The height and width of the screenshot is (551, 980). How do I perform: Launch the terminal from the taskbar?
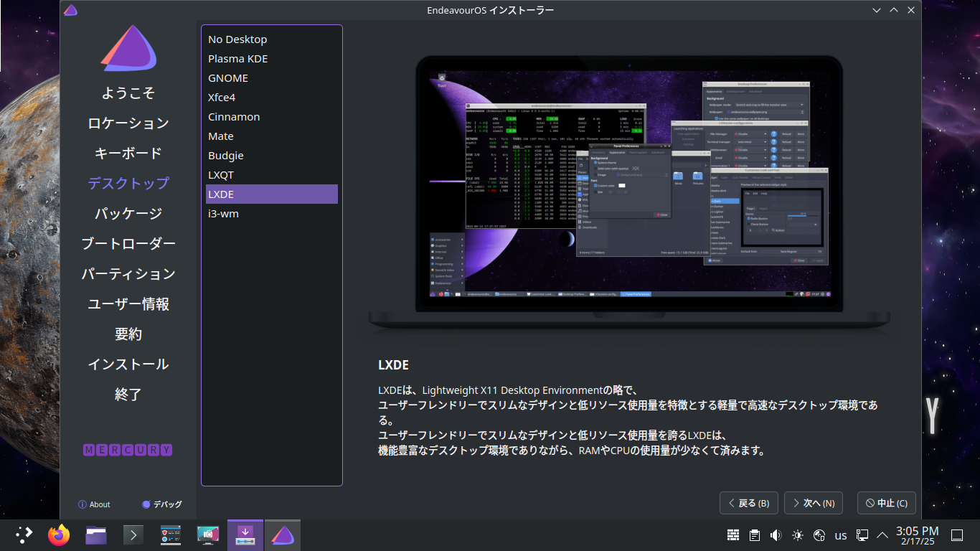tap(133, 535)
